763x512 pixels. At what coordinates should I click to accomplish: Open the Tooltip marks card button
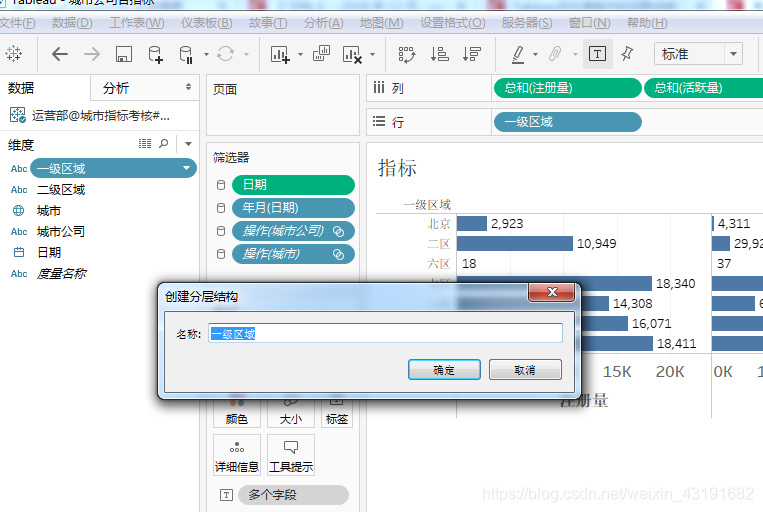291,455
